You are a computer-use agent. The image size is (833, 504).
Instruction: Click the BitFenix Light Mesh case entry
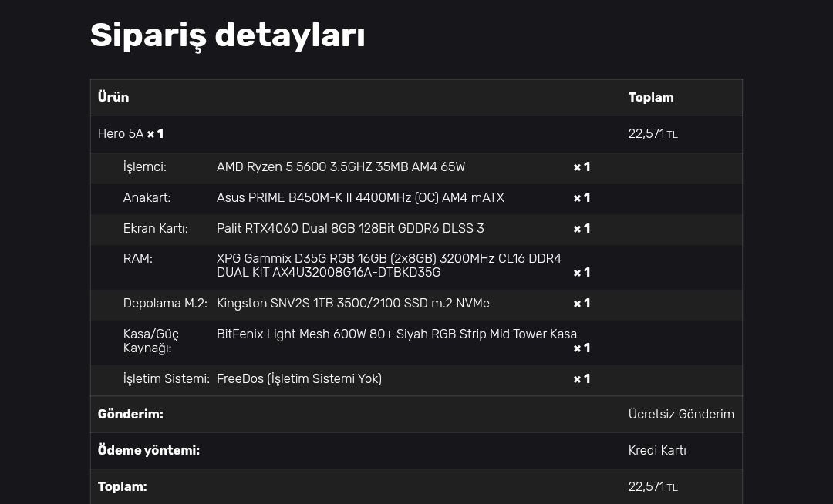pyautogui.click(x=396, y=334)
